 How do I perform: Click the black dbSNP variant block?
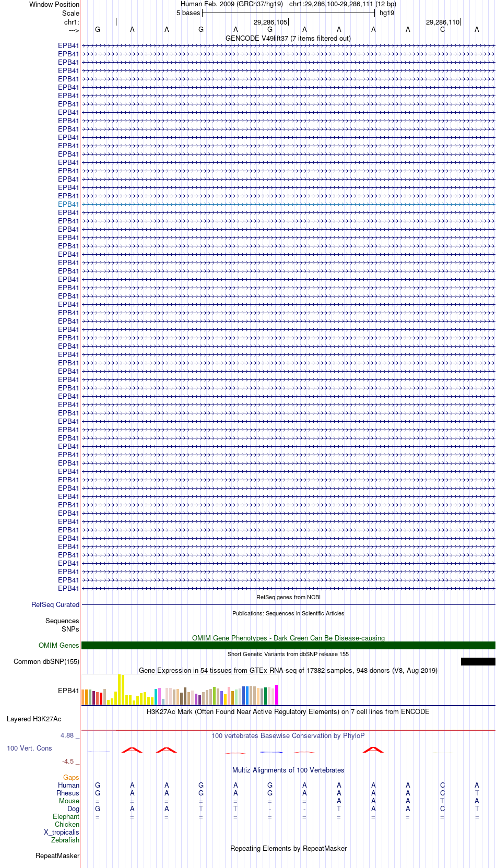point(478,662)
